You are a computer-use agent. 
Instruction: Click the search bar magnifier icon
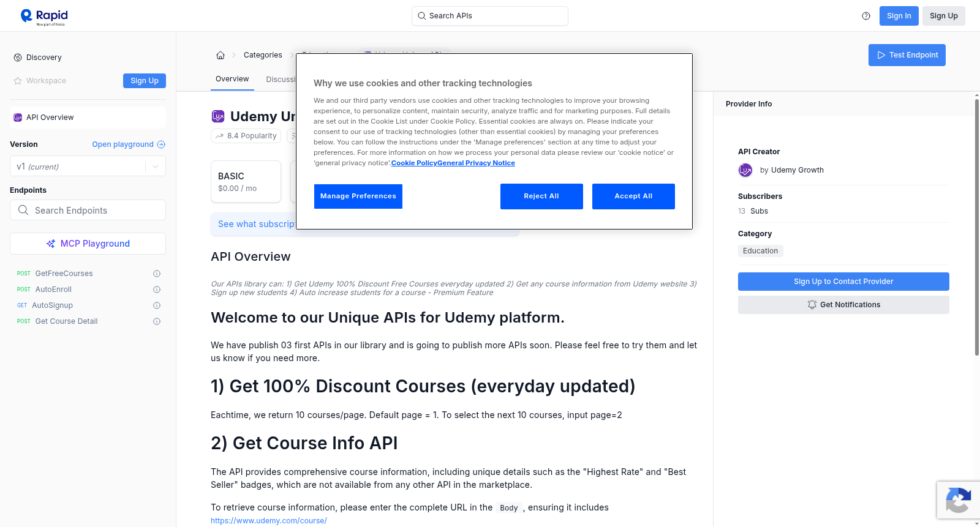422,16
